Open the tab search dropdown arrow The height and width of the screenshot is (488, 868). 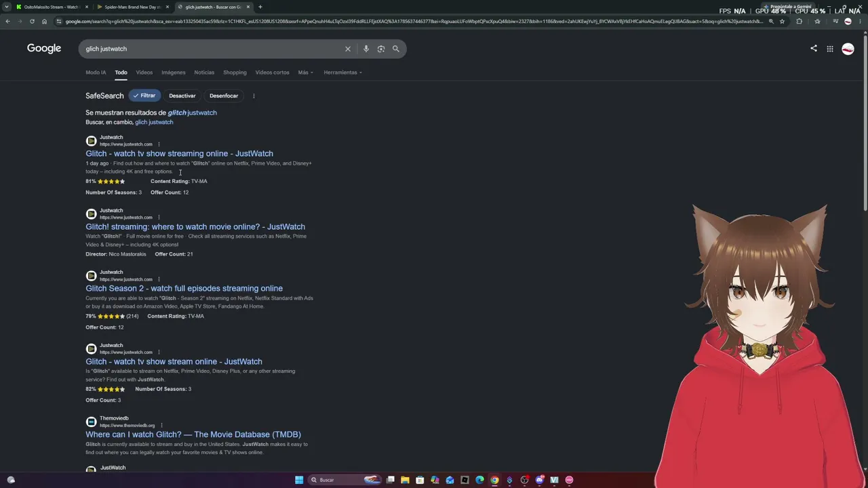[x=6, y=7]
